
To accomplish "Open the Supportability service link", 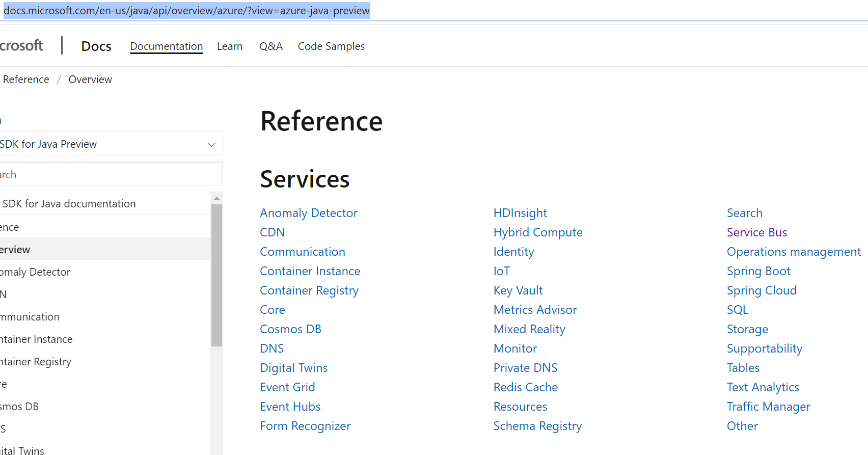I will (x=765, y=349).
